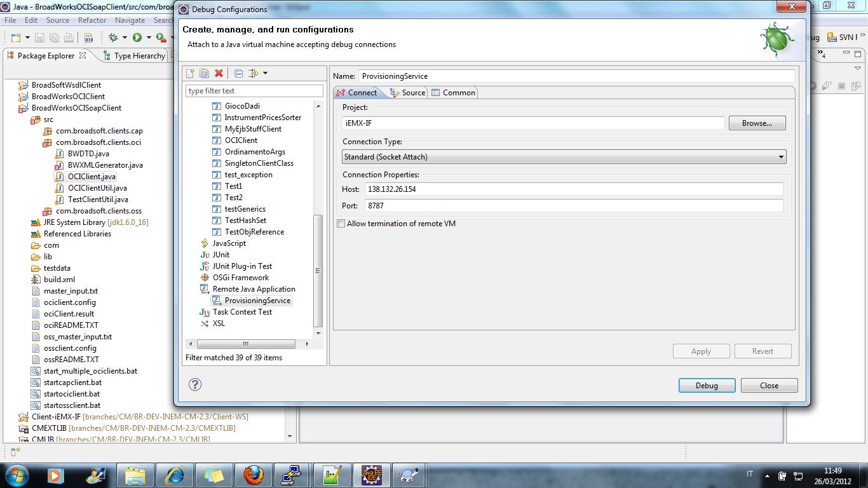Start debugging with the Debug button
This screenshot has width=868, height=488.
[x=707, y=385]
